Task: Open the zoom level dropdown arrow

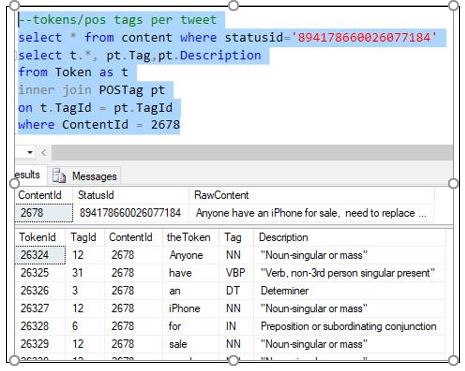Action: pos(30,153)
